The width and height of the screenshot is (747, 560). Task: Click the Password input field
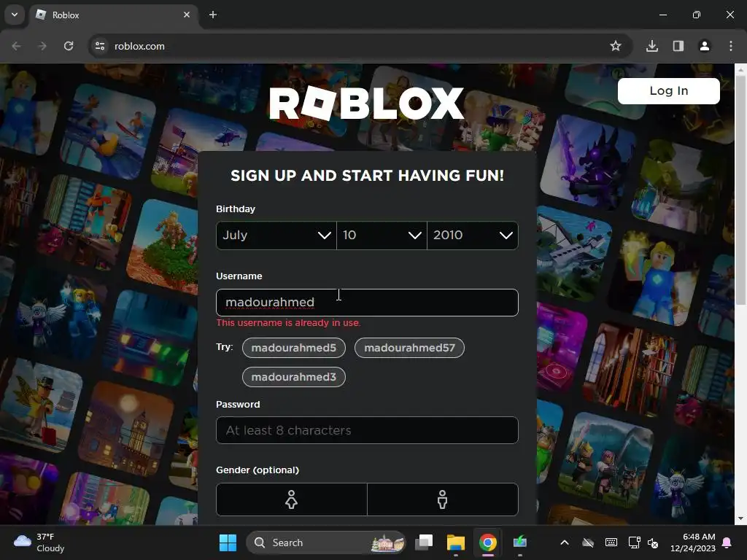[x=367, y=430]
